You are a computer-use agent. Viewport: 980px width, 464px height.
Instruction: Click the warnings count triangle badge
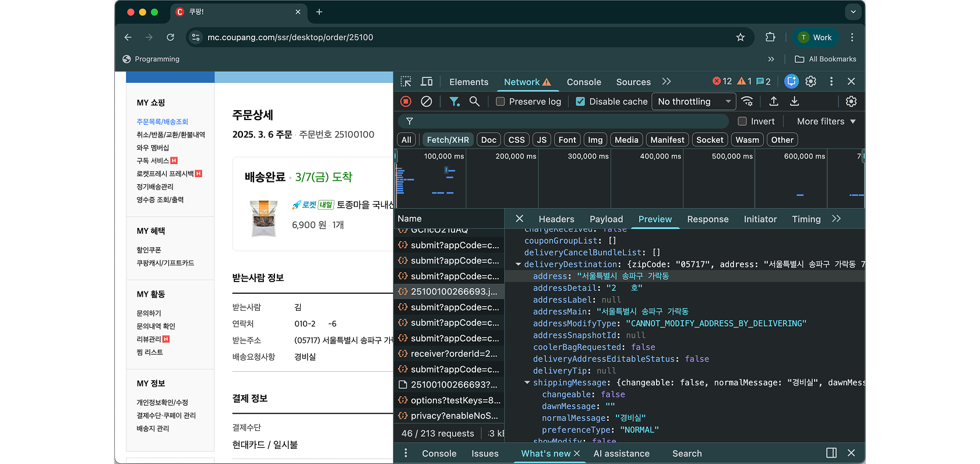745,82
